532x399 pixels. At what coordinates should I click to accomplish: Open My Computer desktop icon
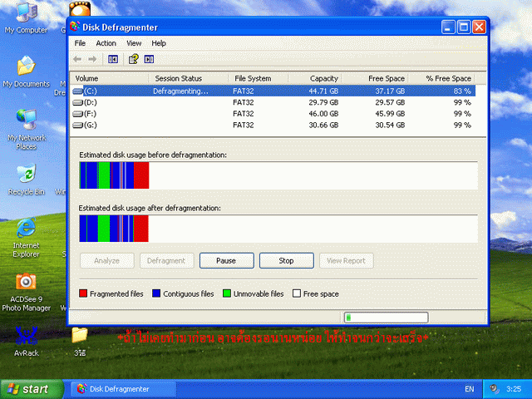[x=26, y=17]
